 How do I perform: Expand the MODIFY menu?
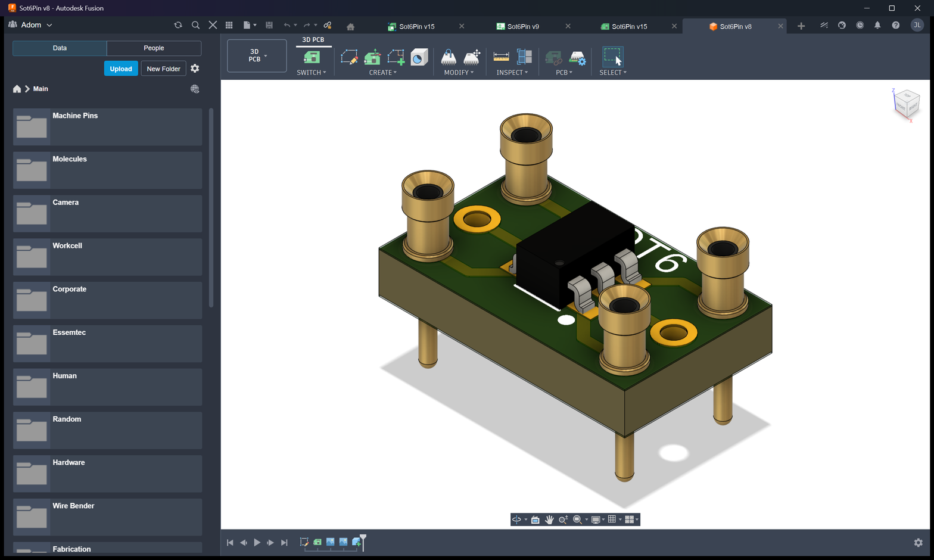pos(459,73)
